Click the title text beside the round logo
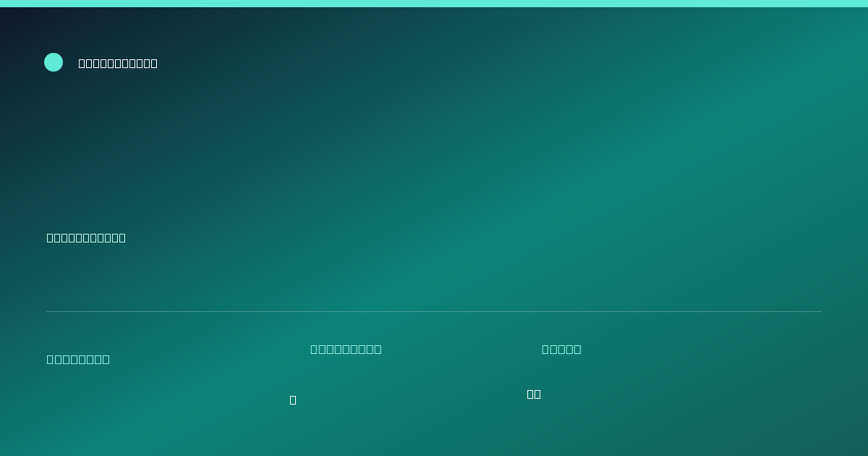This screenshot has width=868, height=456. (x=118, y=63)
